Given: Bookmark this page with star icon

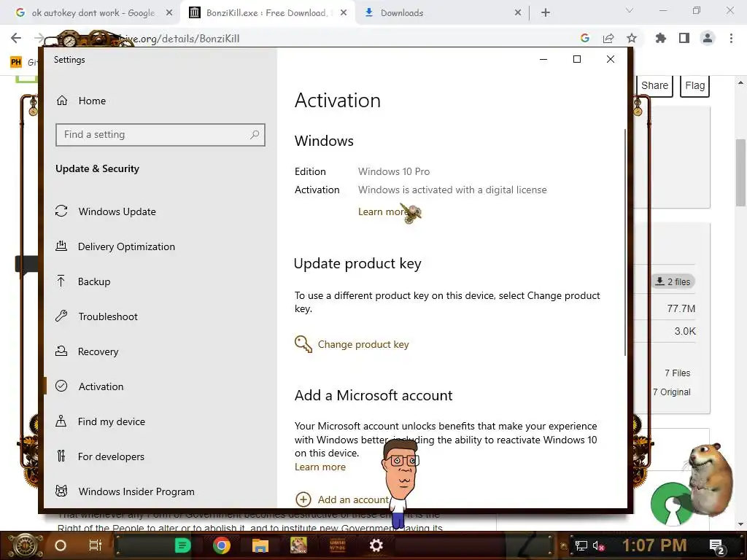Looking at the screenshot, I should click(632, 38).
